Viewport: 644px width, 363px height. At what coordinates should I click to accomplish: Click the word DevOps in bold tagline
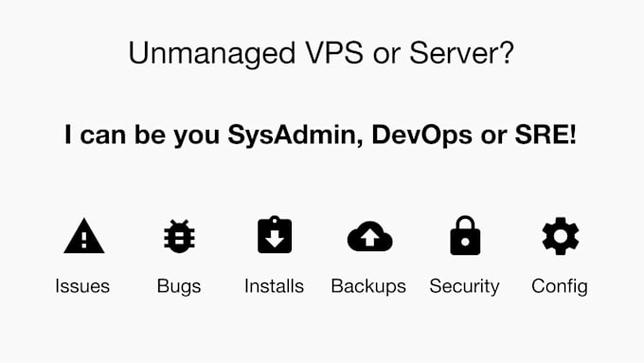421,136
